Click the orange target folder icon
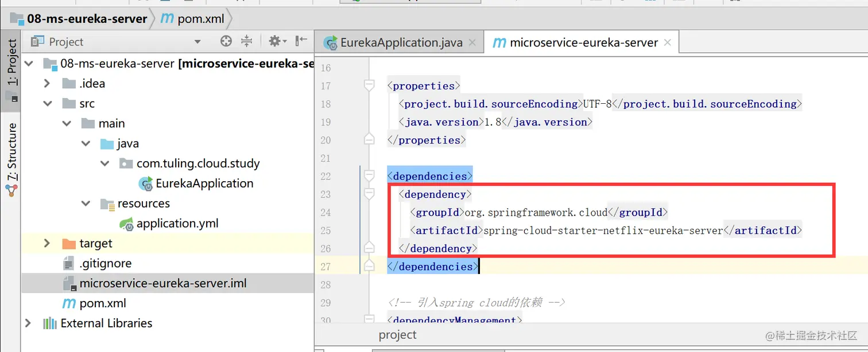 (x=69, y=244)
